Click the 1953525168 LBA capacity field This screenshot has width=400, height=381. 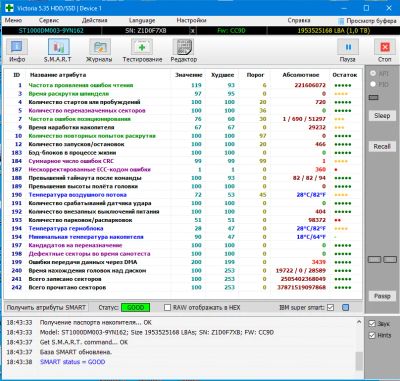pos(333,31)
